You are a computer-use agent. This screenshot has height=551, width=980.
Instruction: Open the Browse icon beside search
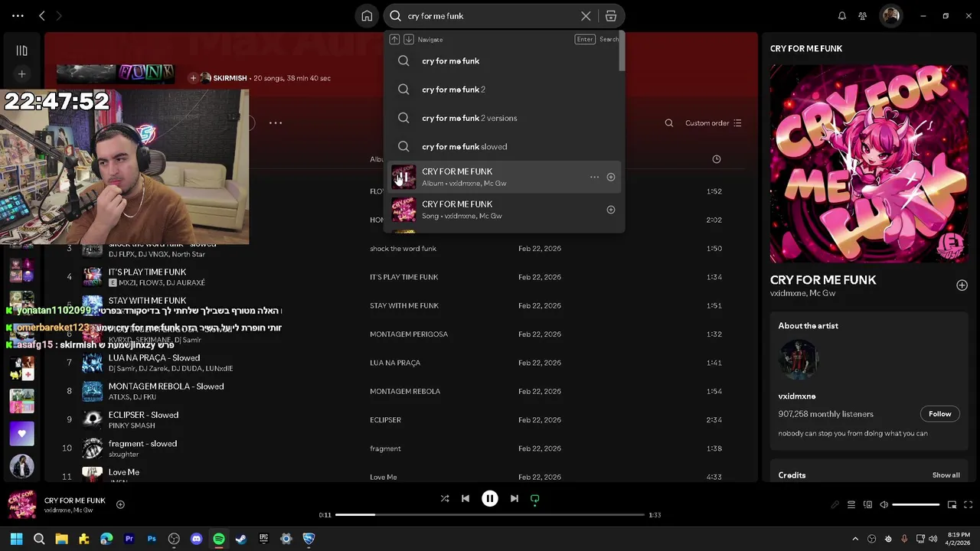(x=611, y=15)
